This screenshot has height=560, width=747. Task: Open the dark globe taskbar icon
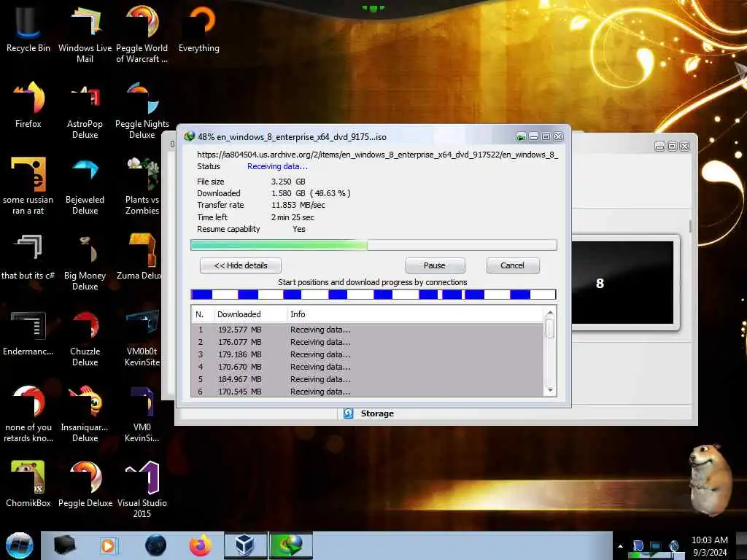[155, 545]
